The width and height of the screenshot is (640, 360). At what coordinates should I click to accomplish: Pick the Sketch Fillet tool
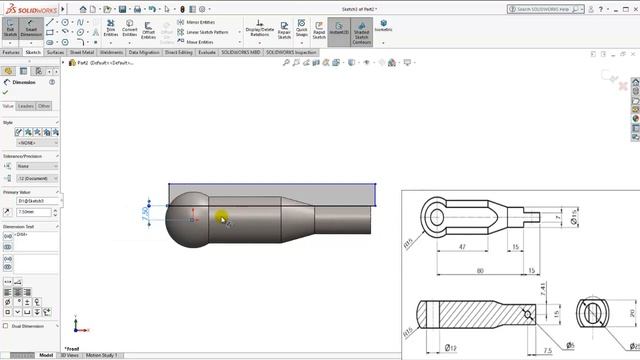point(80,42)
